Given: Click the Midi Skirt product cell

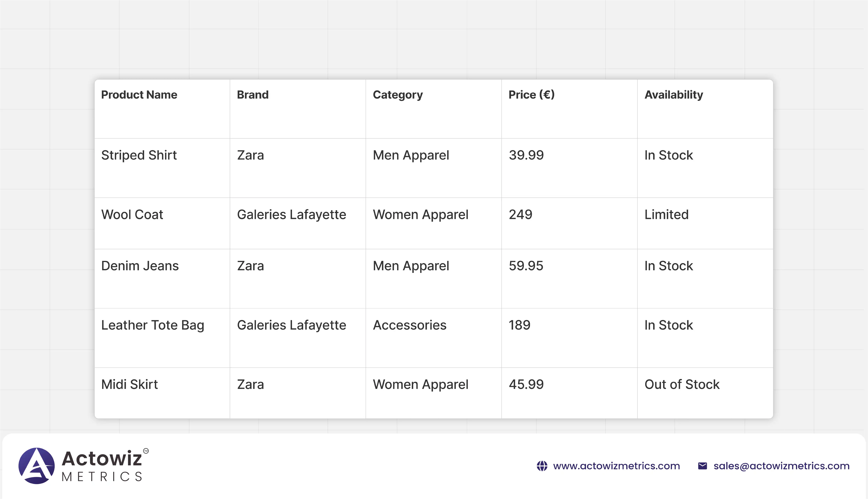Looking at the screenshot, I should (x=129, y=385).
